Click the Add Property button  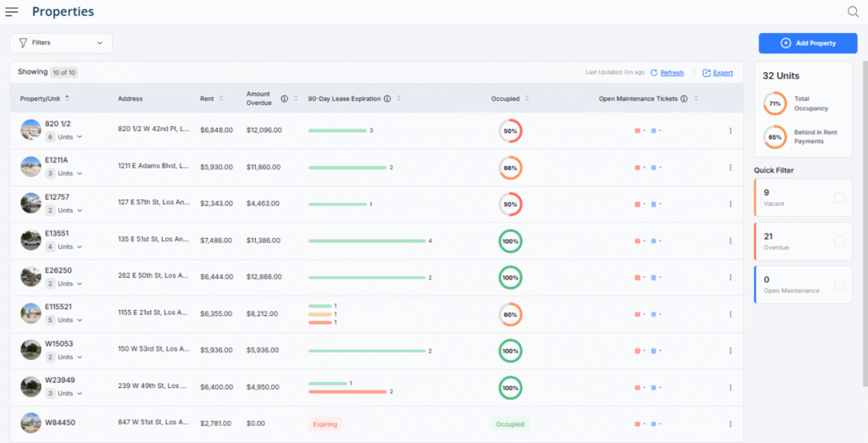pyautogui.click(x=807, y=42)
